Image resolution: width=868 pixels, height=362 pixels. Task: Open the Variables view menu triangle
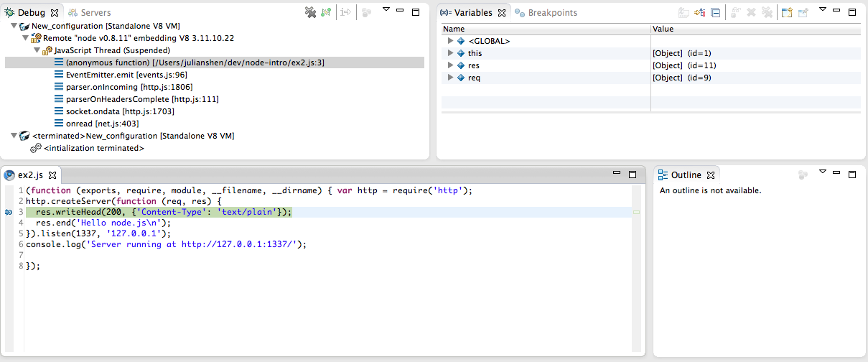(823, 10)
